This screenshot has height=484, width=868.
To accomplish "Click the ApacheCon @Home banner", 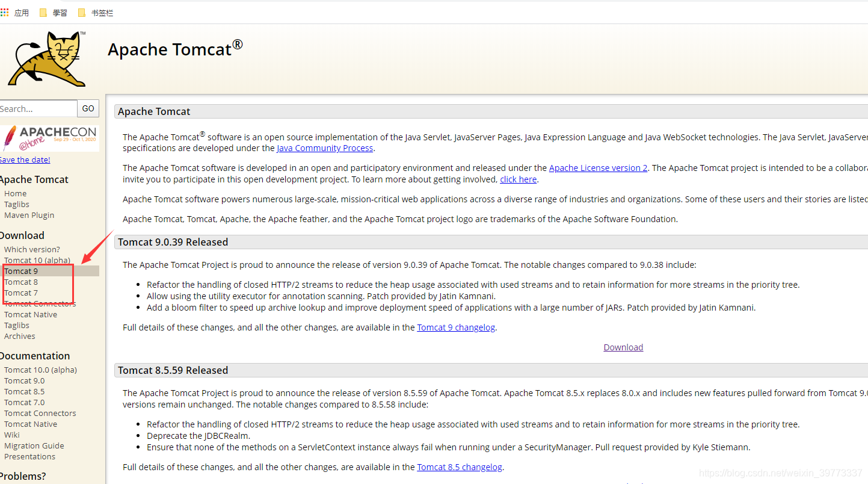I will (x=49, y=138).
